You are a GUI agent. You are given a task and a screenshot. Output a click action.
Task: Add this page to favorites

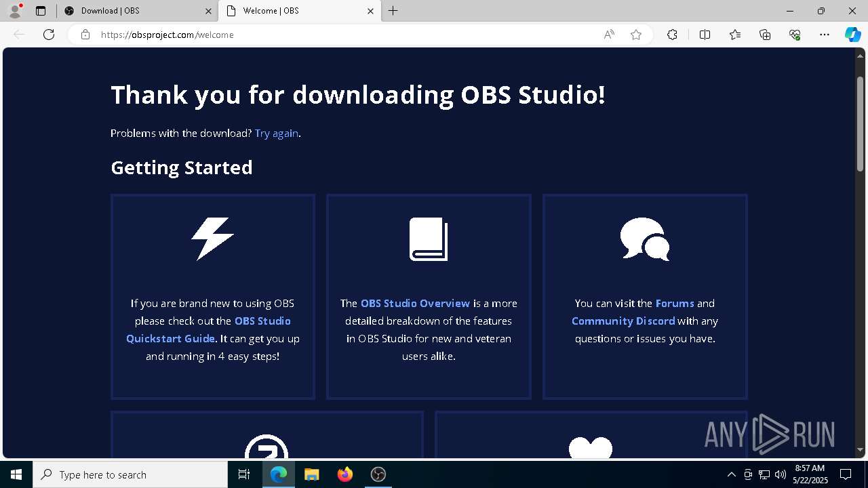(636, 35)
